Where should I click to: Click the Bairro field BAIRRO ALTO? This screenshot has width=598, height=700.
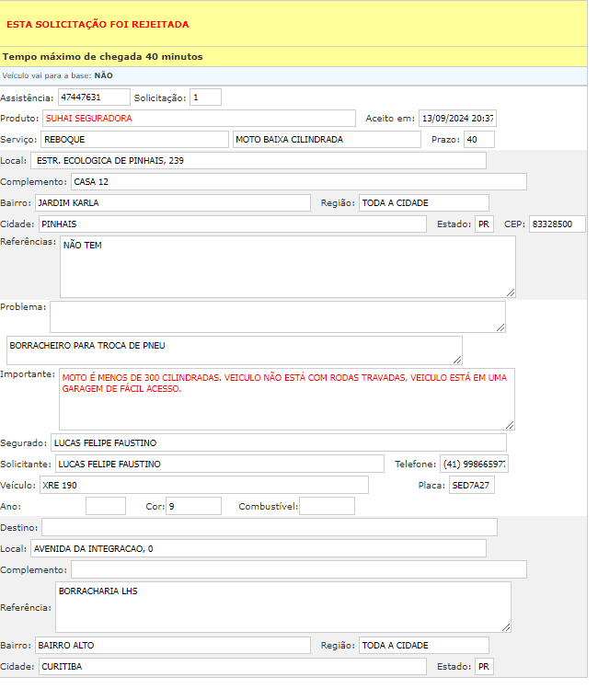[x=173, y=646]
